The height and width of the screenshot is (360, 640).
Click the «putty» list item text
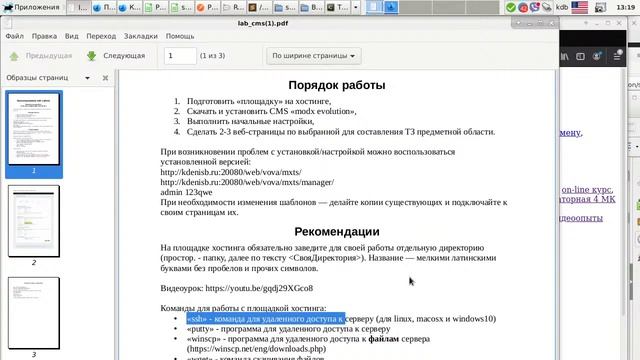[289, 329]
